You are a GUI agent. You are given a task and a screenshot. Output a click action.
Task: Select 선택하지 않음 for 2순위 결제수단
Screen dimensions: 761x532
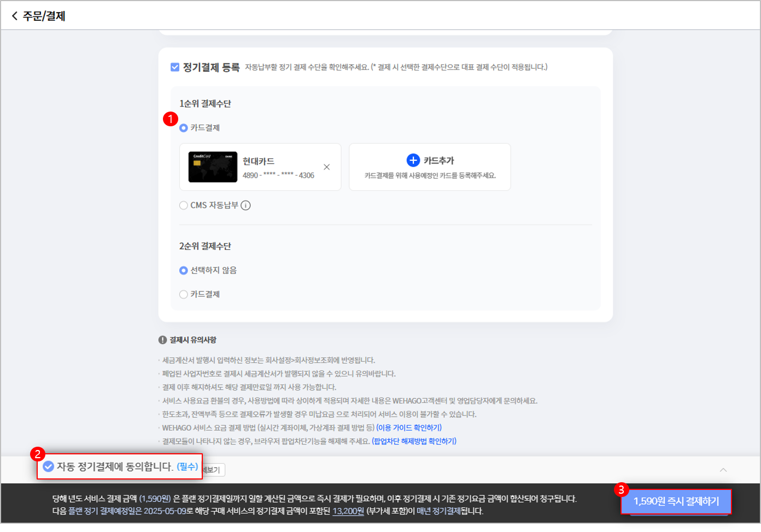184,271
